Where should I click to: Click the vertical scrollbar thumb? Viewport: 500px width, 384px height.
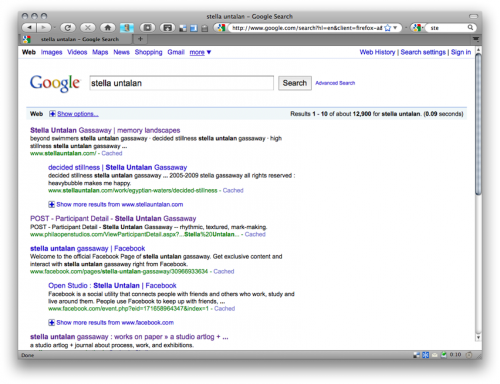tap(478, 124)
